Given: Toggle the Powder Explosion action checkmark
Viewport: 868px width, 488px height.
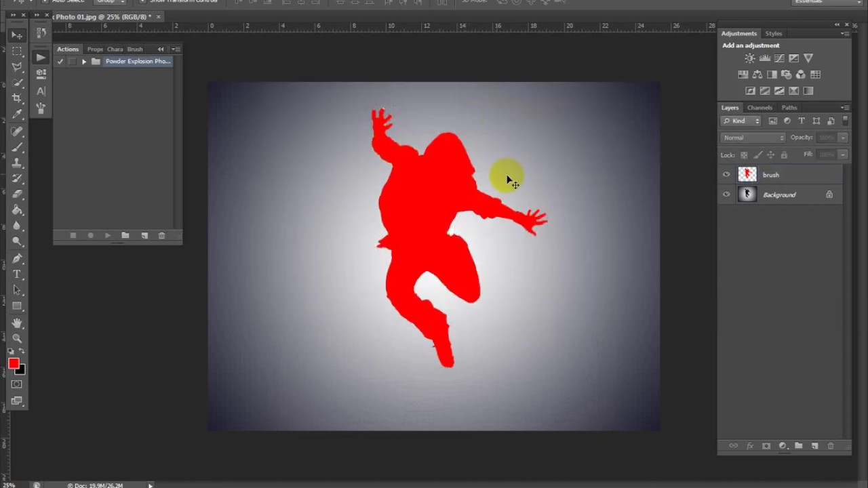Looking at the screenshot, I should 60,62.
